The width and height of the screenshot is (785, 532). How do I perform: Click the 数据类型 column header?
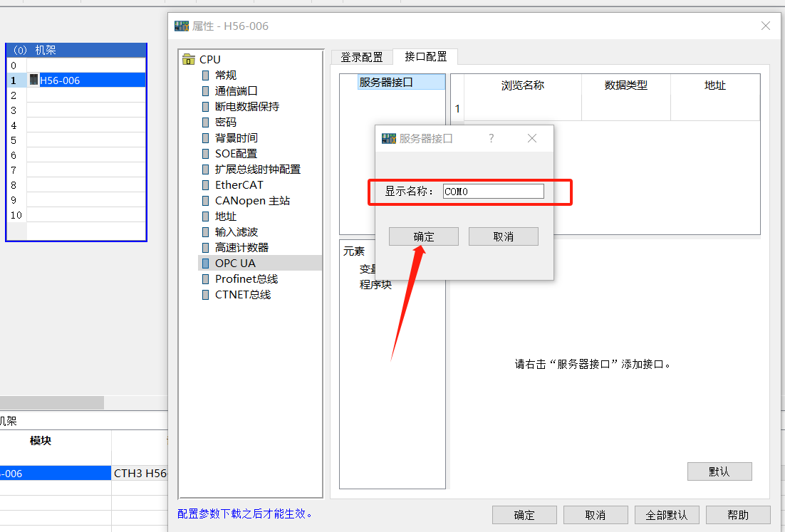(x=626, y=85)
